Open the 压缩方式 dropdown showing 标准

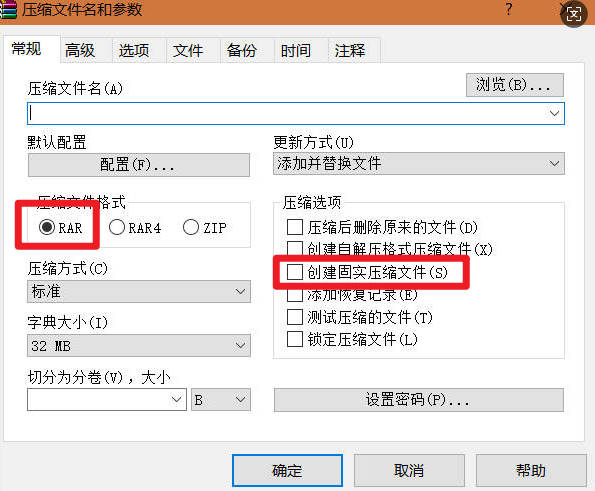139,291
